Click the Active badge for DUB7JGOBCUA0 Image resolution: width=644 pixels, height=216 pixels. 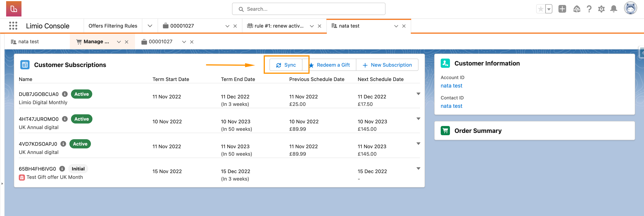tap(82, 94)
